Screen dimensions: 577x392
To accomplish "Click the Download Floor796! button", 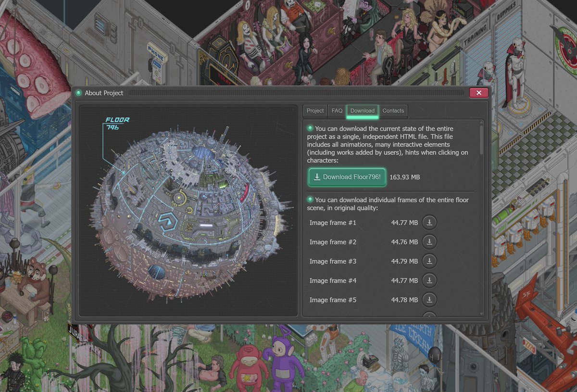I will [x=347, y=177].
